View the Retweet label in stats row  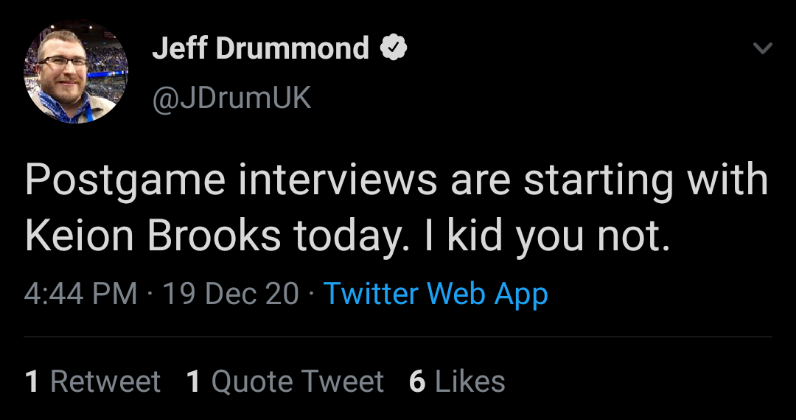(x=105, y=381)
